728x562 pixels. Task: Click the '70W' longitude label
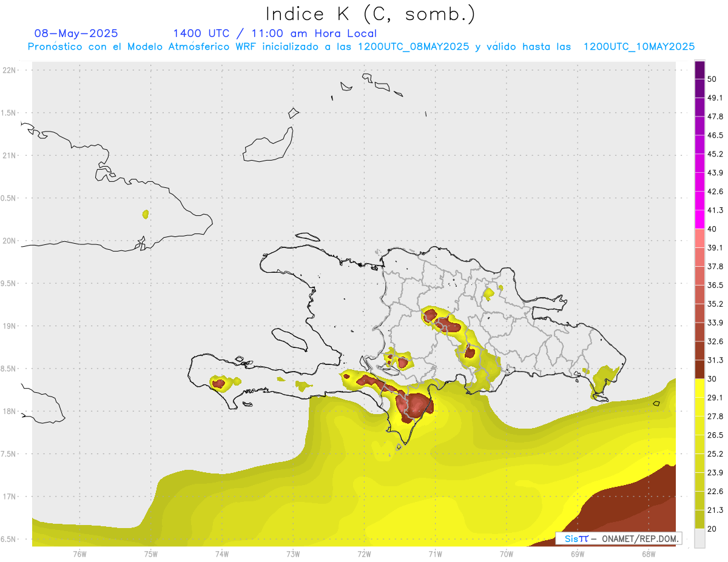(x=507, y=554)
